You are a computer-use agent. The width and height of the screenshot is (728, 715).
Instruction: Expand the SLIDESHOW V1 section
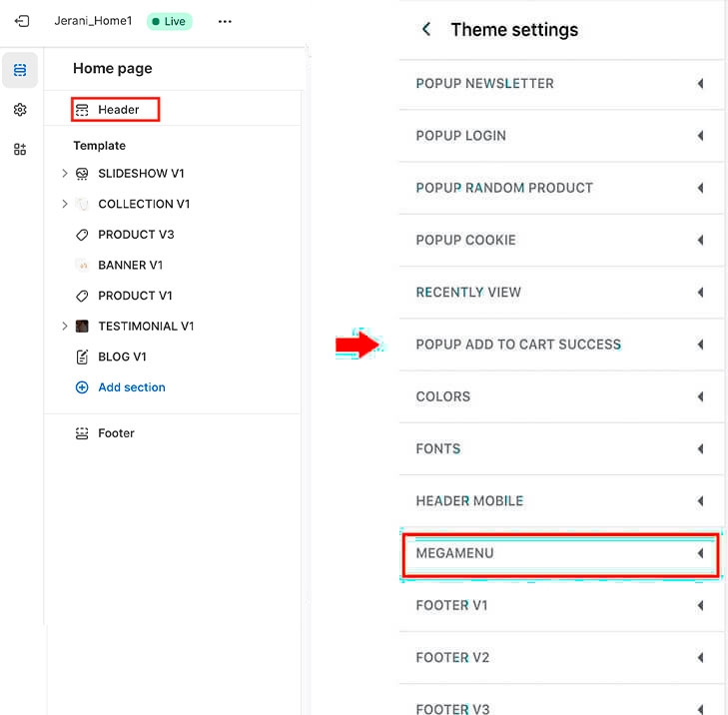(65, 173)
